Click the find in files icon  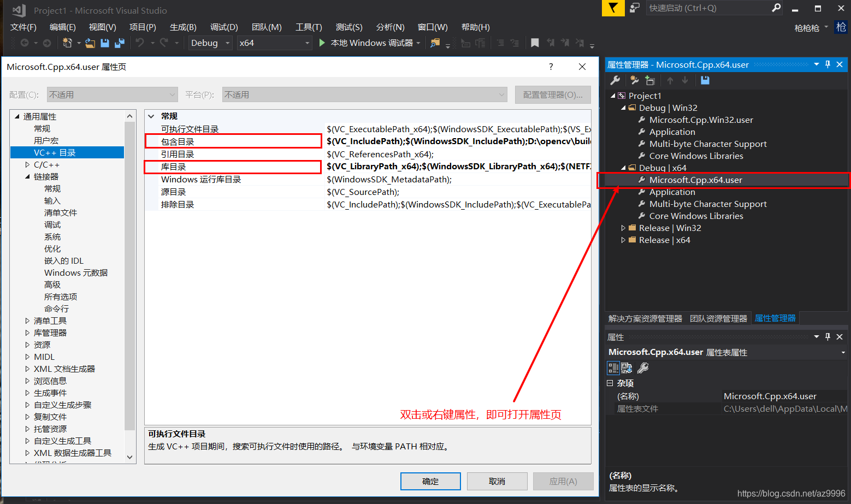pyautogui.click(x=435, y=43)
